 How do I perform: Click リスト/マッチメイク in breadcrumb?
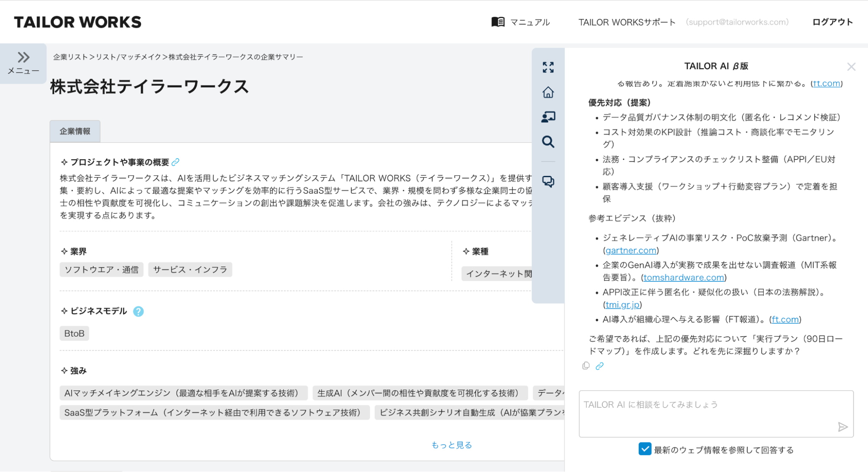(128, 57)
